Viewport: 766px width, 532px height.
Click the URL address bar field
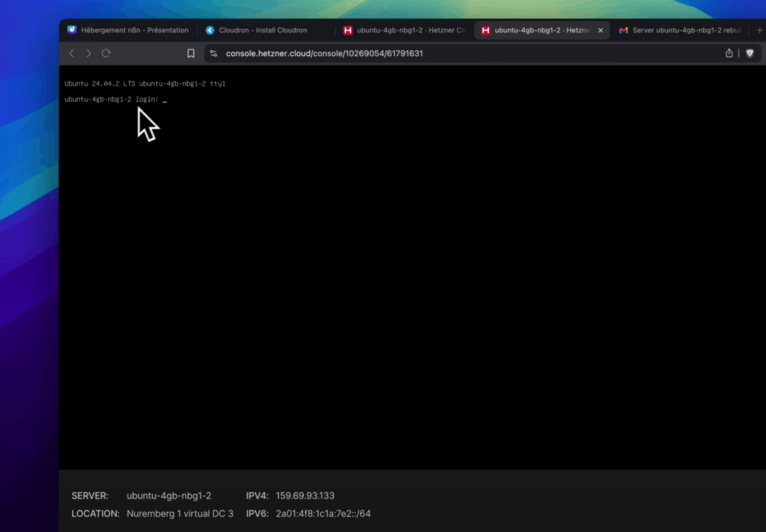(449, 53)
